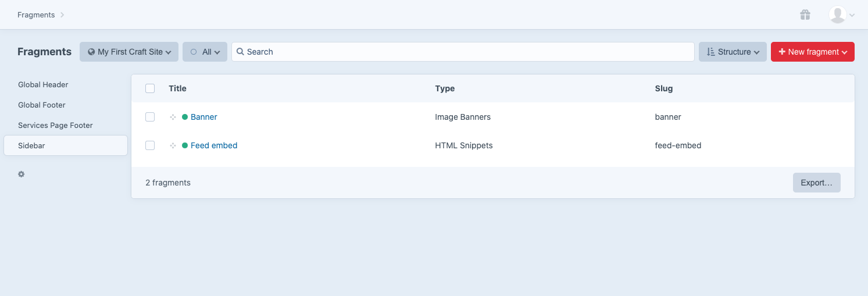
Task: Click the green status dot for Banner
Action: (185, 117)
